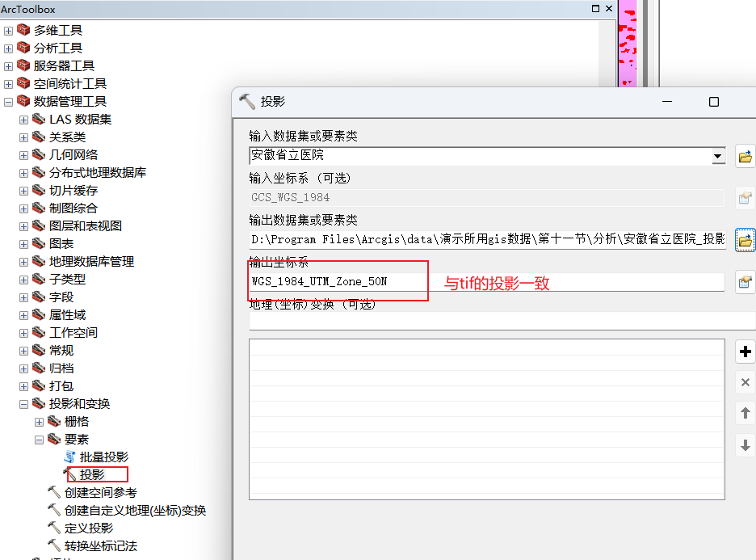
Task: Click the 定义投影 hammer icon
Action: [x=54, y=528]
